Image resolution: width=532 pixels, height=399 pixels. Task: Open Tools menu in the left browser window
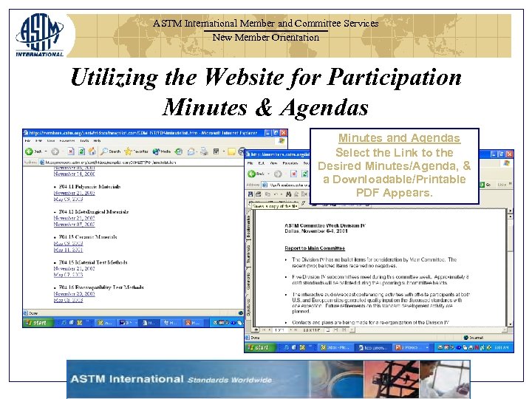coord(84,140)
